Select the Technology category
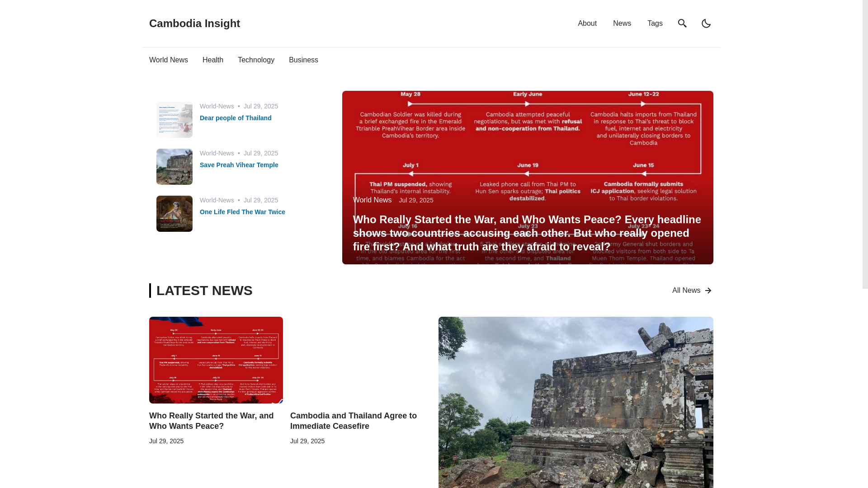The height and width of the screenshot is (488, 868). (x=256, y=60)
